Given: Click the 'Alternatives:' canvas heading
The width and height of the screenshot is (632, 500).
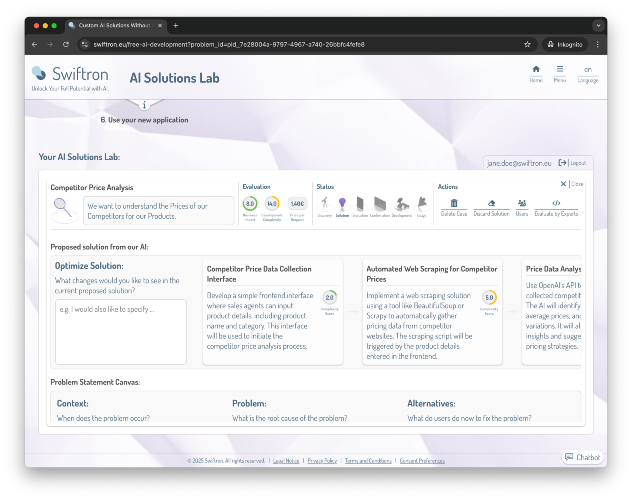Looking at the screenshot, I should (x=431, y=403).
